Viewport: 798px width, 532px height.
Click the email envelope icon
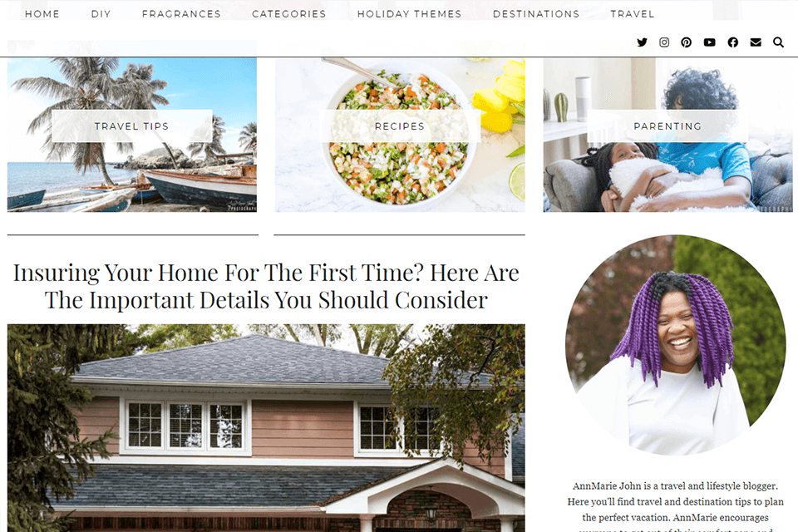[756, 42]
